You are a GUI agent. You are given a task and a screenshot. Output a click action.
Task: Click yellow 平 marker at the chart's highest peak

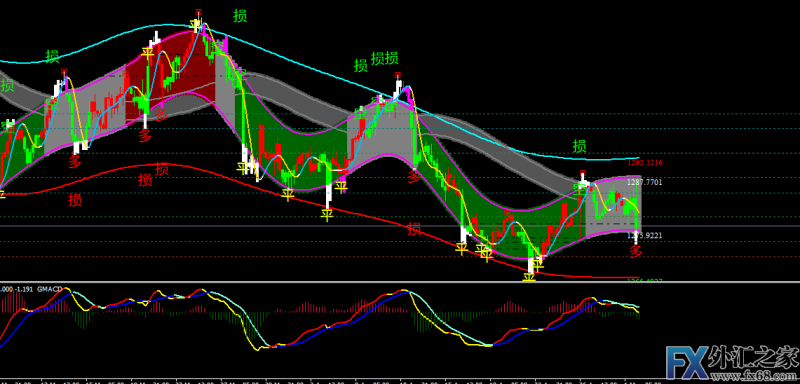coord(196,25)
